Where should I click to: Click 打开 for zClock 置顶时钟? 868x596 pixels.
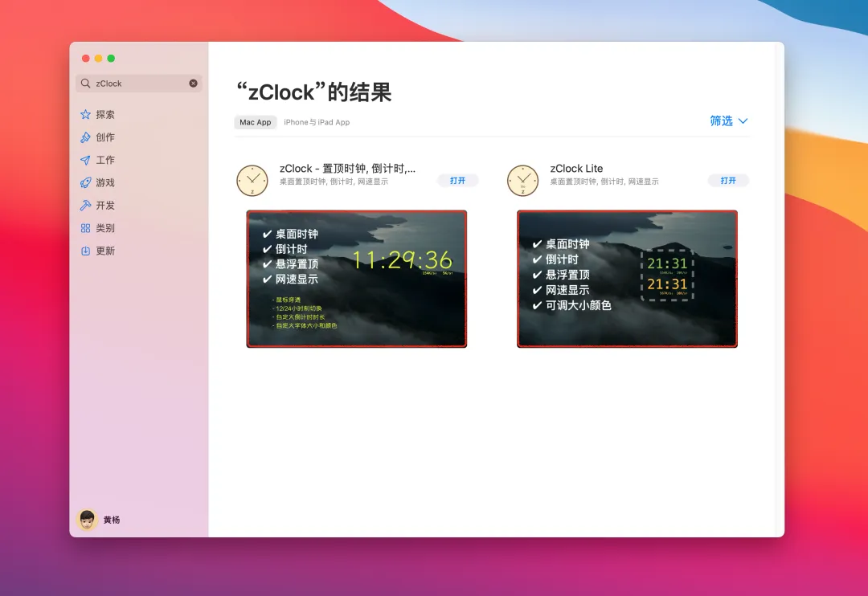coord(458,181)
